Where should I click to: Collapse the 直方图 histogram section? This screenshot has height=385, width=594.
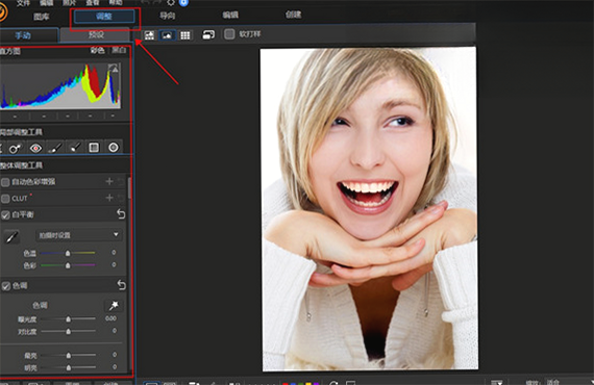10,51
